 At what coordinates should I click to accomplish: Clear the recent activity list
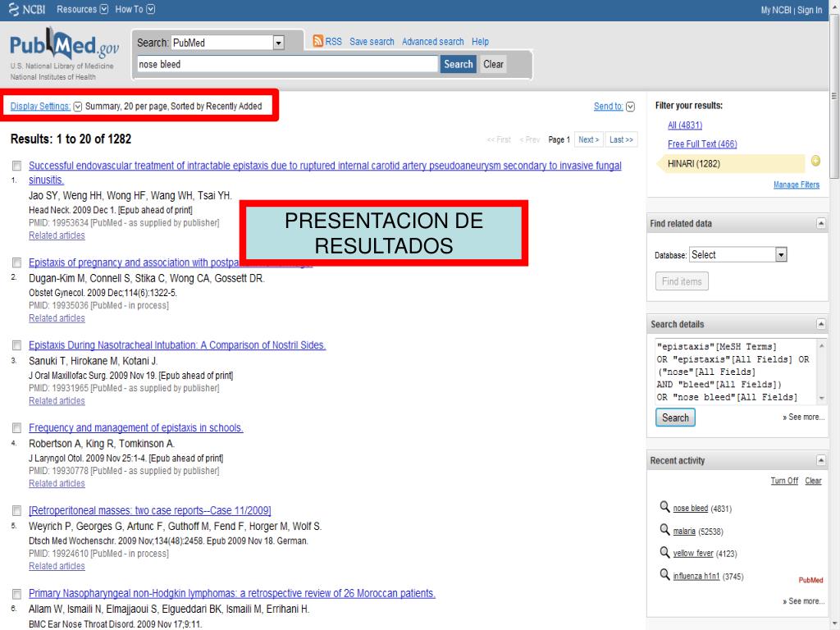coord(813,481)
